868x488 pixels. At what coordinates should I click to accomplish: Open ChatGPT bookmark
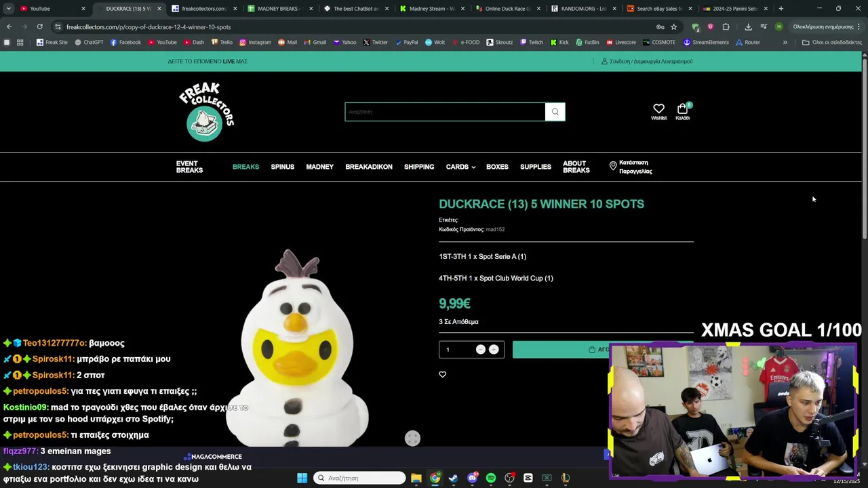point(89,42)
